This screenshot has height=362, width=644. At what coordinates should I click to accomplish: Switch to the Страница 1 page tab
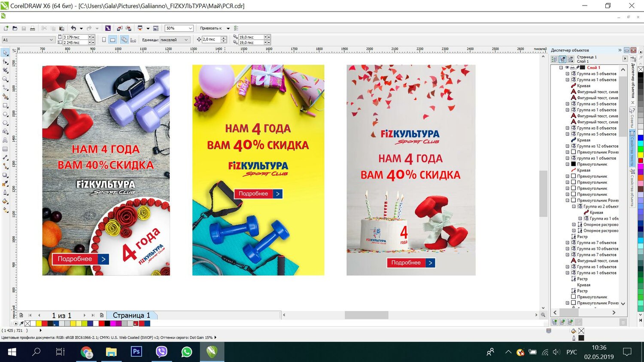132,315
